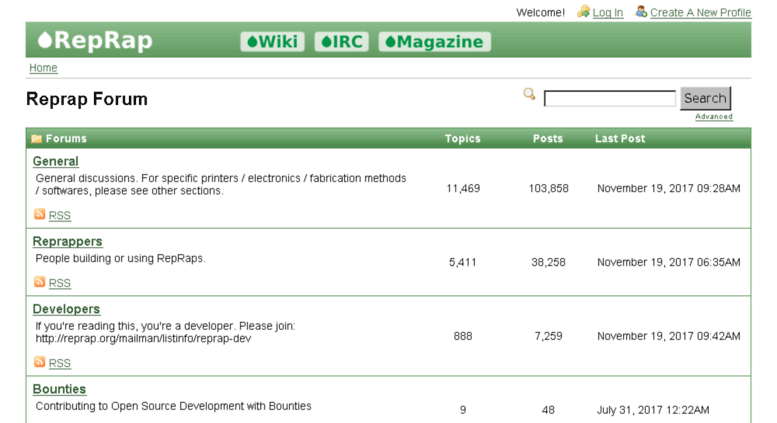Click the Last Post column header

(x=620, y=139)
